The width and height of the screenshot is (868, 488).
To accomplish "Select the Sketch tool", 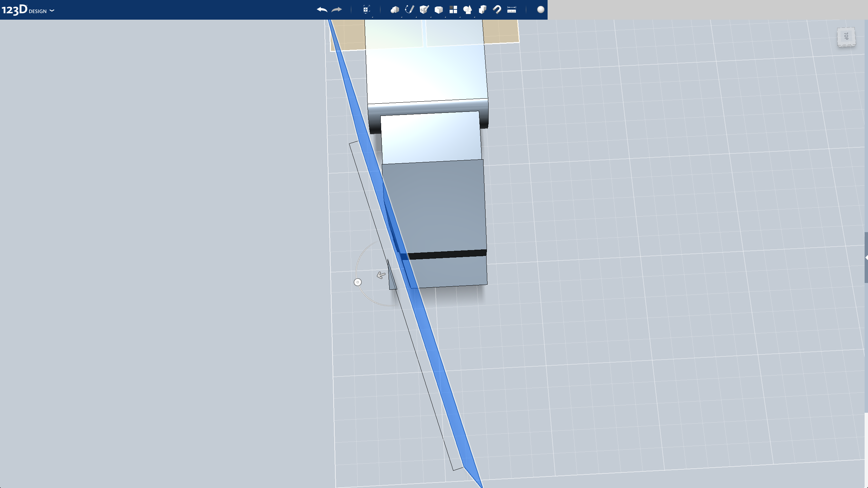I will [410, 9].
